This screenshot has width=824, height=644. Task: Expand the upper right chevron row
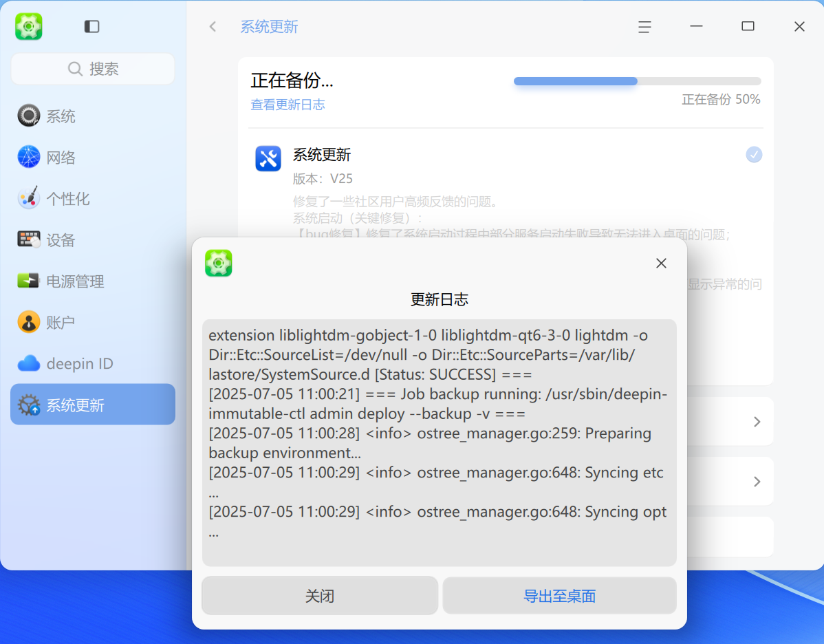pos(757,422)
